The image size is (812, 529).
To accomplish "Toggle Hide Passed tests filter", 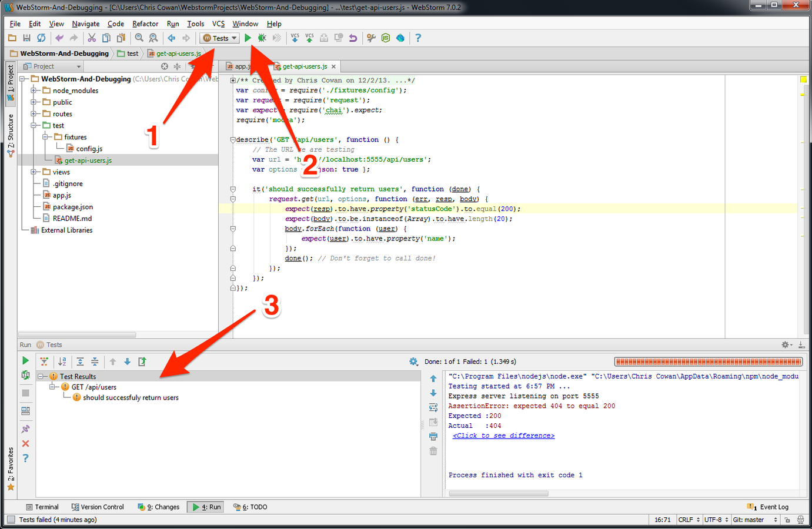I will point(44,361).
